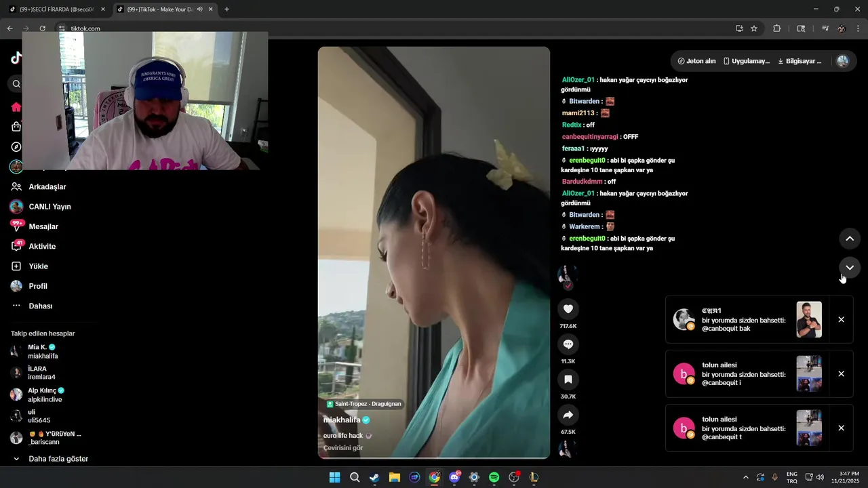Click Bilgisayar download desktop button
The height and width of the screenshot is (488, 868).
click(800, 61)
